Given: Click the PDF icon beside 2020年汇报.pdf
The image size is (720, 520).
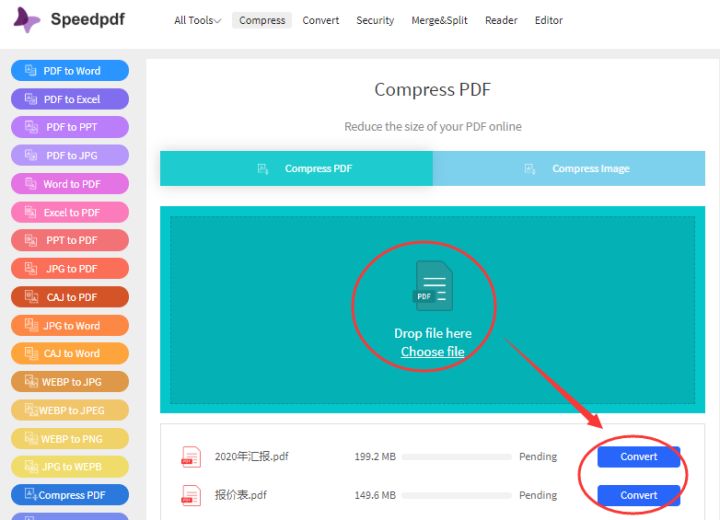Looking at the screenshot, I should click(191, 457).
